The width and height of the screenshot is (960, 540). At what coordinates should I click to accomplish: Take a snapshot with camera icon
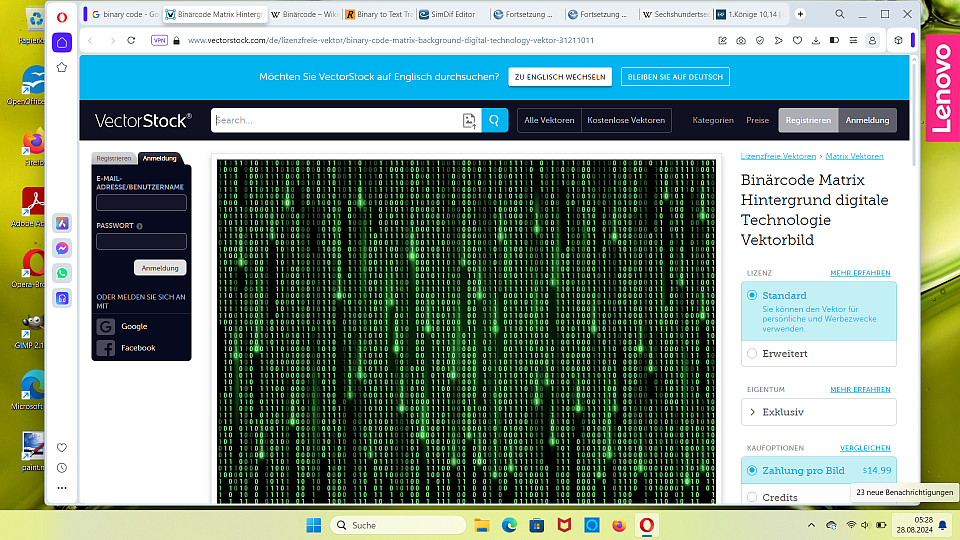741,40
